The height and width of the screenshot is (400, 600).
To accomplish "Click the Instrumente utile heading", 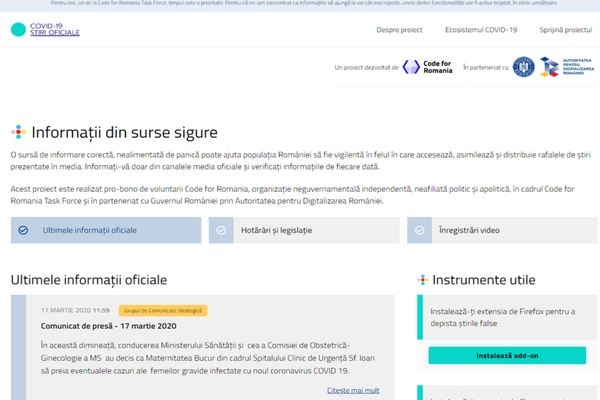I will pos(484,280).
